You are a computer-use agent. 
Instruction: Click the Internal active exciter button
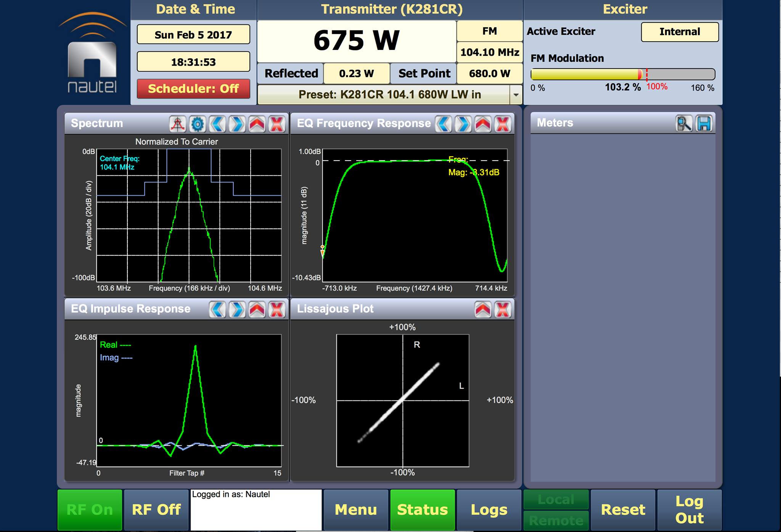click(x=680, y=32)
